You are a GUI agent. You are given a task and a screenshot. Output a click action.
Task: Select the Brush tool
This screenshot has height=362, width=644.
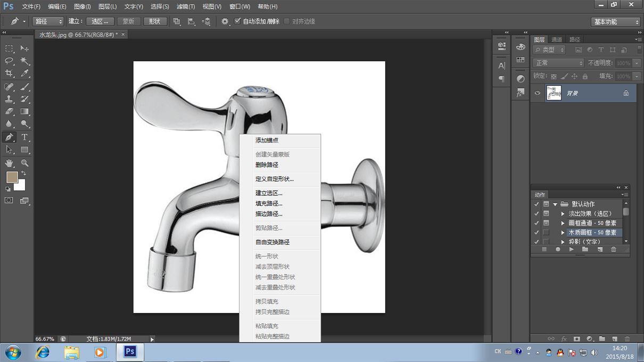[24, 87]
